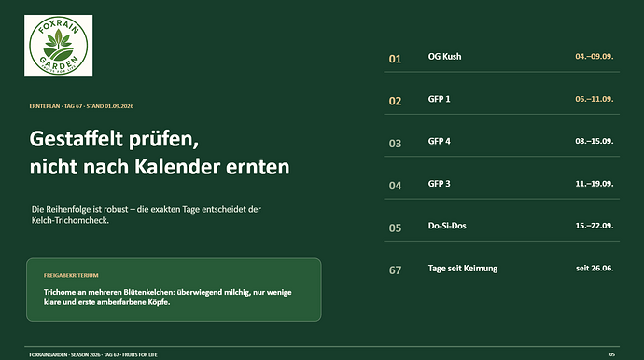This screenshot has height=360, width=644.
Task: Click the row number '02'
Action: click(395, 101)
